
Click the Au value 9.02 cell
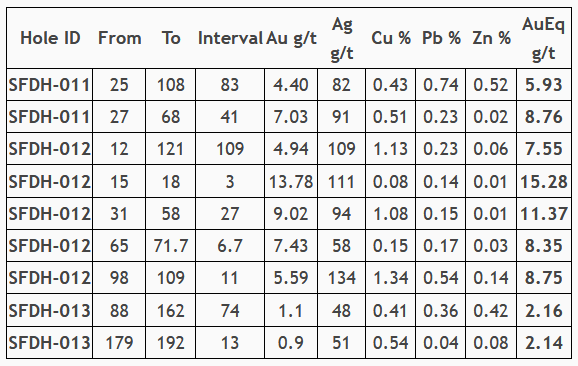coord(291,213)
